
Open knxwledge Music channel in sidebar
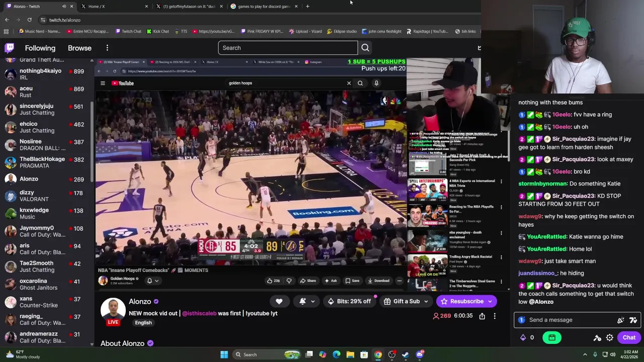point(45,213)
